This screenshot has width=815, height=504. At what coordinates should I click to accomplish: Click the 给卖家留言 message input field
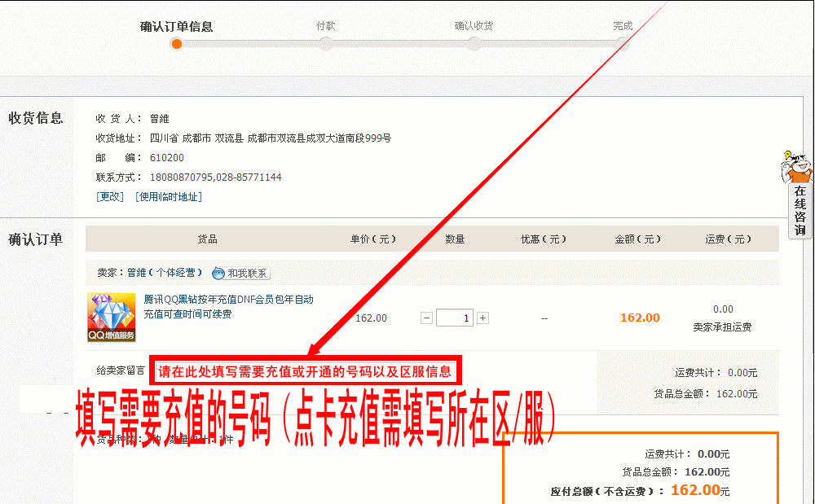tap(305, 371)
